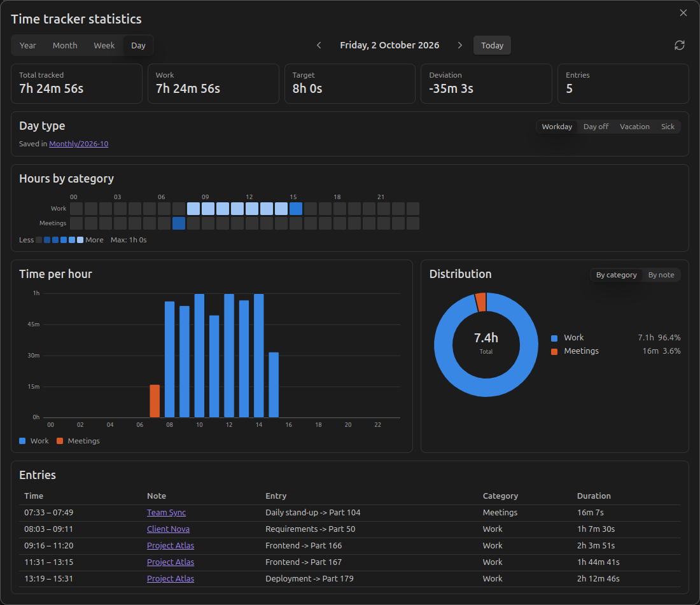Click the time 11:31 – 13:15
The image size is (700, 605).
[48, 562]
